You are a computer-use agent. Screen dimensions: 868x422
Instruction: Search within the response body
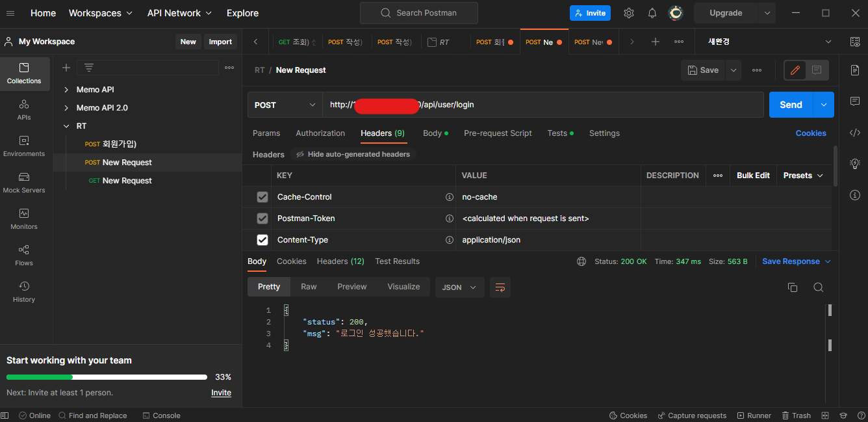[x=819, y=287]
